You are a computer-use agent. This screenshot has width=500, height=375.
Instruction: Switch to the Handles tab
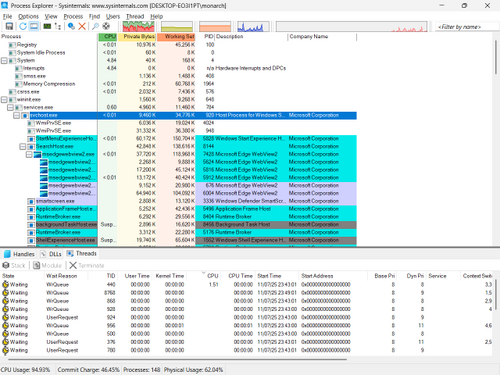[x=19, y=254]
